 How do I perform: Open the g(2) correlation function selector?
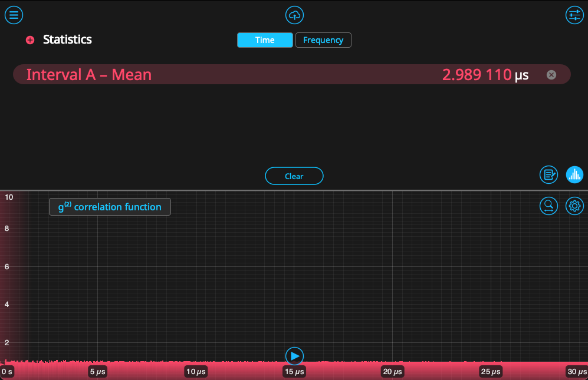110,207
